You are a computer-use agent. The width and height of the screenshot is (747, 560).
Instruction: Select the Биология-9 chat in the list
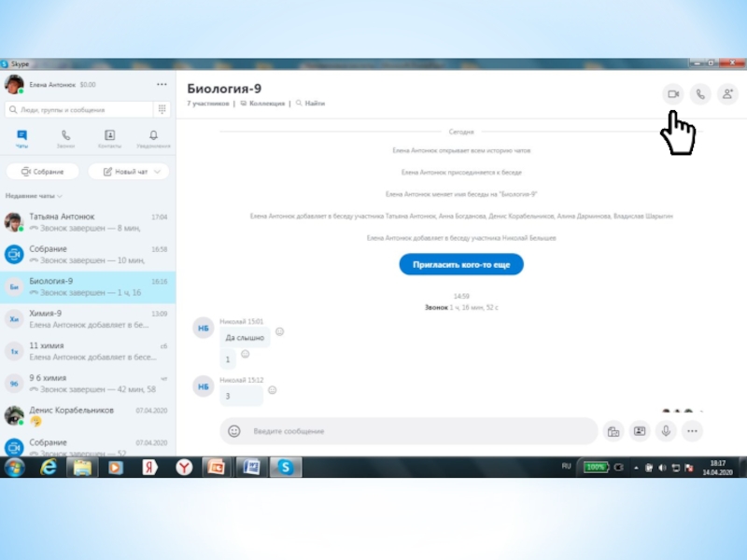88,287
